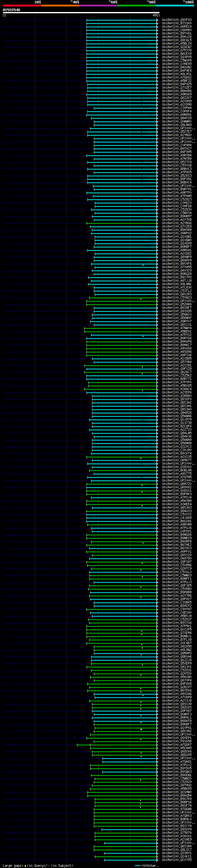Viewport: 197px width, 868px height.
Task: Click the purple ~60% identity legend segment
Action: (99, 6)
